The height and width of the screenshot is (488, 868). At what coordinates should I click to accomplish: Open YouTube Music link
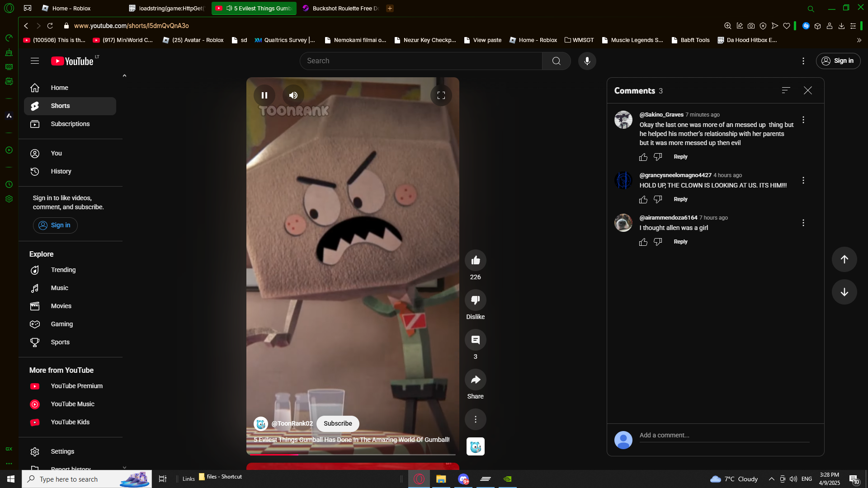tap(70, 404)
